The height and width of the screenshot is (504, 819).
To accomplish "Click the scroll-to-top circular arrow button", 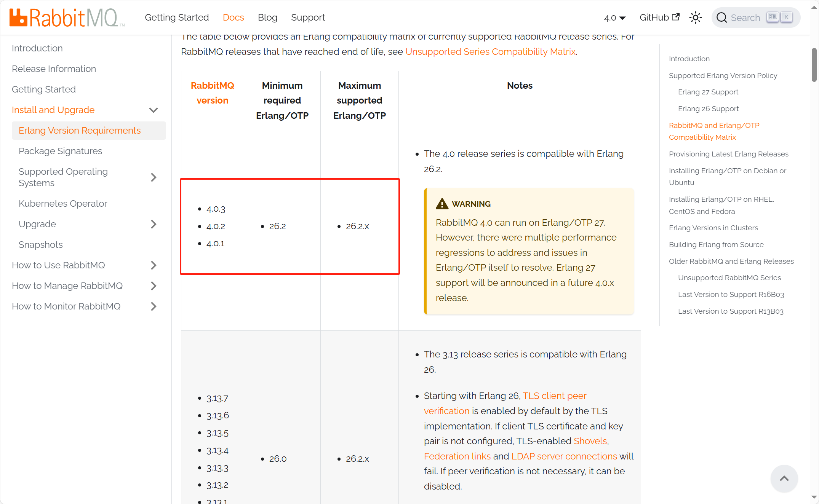I will click(784, 478).
